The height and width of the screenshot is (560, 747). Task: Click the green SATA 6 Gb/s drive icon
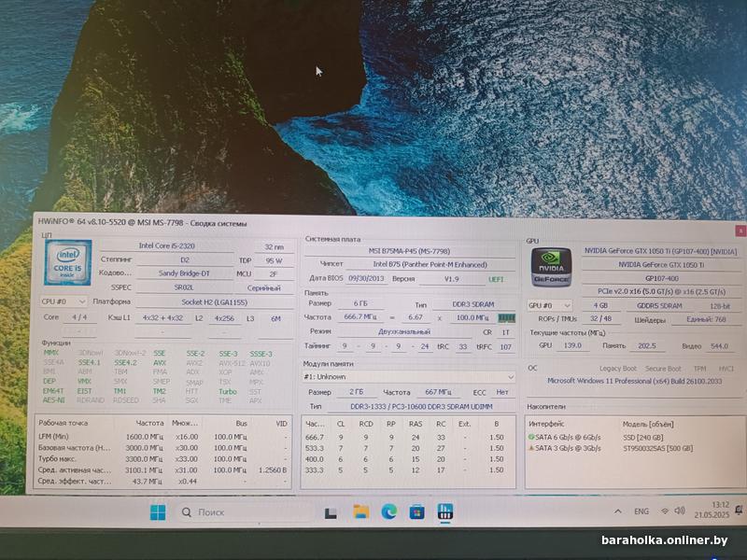click(x=531, y=437)
